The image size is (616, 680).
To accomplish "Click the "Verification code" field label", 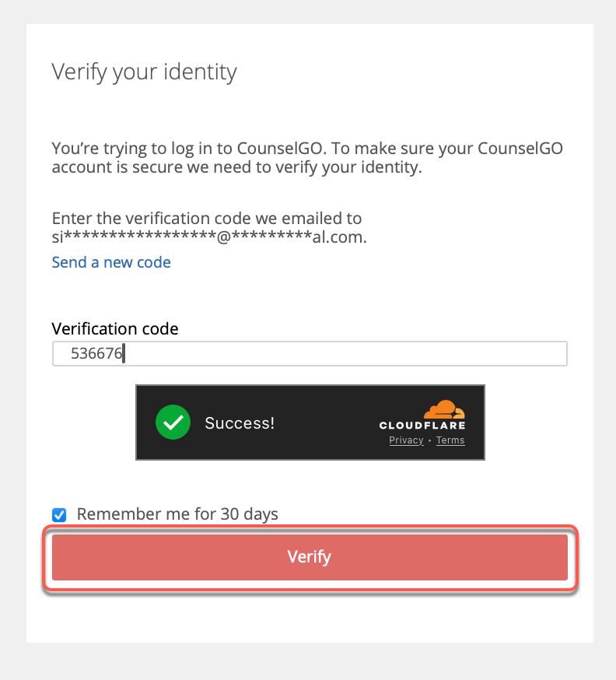I will (x=115, y=329).
